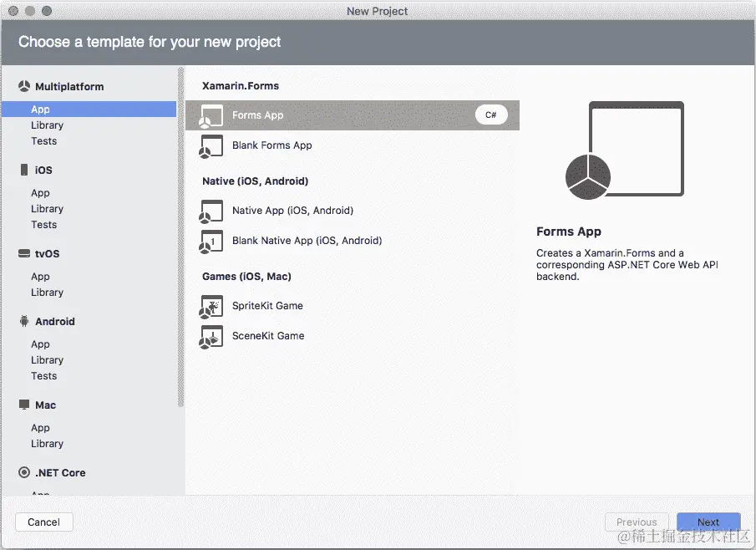This screenshot has width=756, height=550.
Task: Click the Multiplatform category icon
Action: click(24, 86)
